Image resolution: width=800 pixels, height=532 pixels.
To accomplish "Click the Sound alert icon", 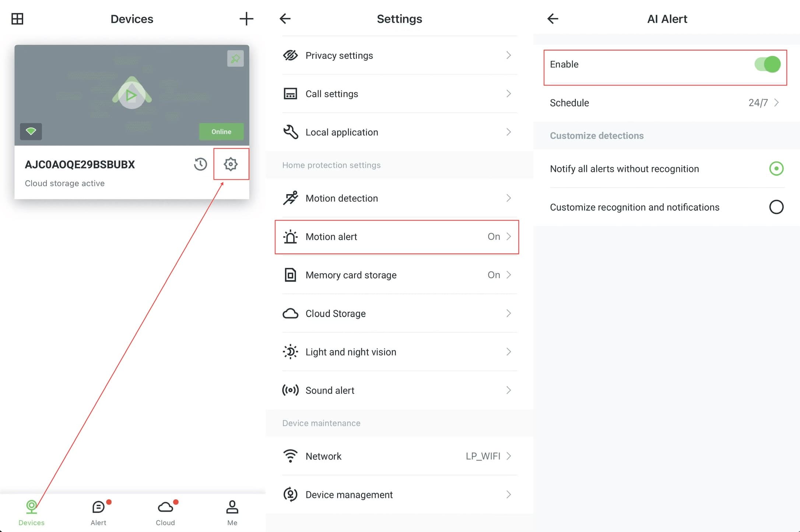I will click(x=290, y=390).
